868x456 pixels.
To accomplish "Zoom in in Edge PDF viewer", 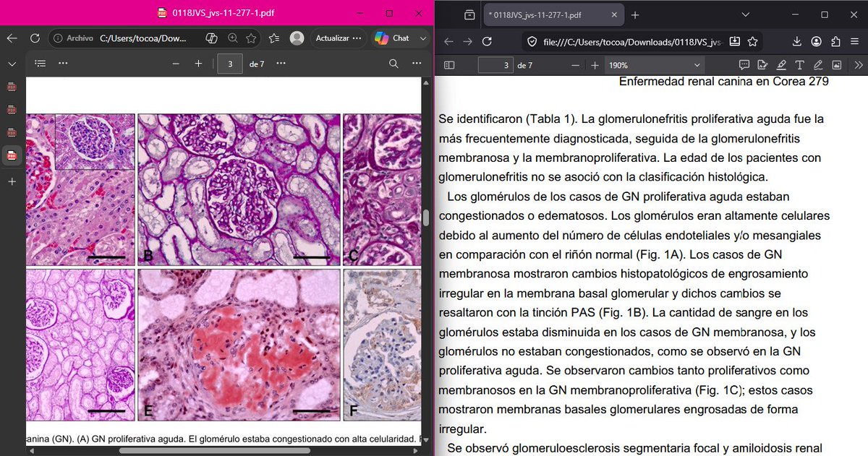I will coord(198,64).
